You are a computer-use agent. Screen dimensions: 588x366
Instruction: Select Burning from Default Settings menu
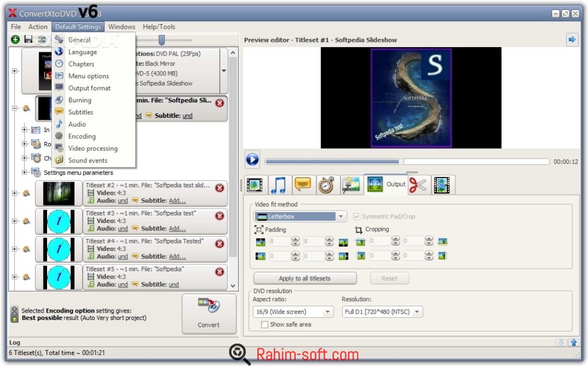(x=80, y=100)
